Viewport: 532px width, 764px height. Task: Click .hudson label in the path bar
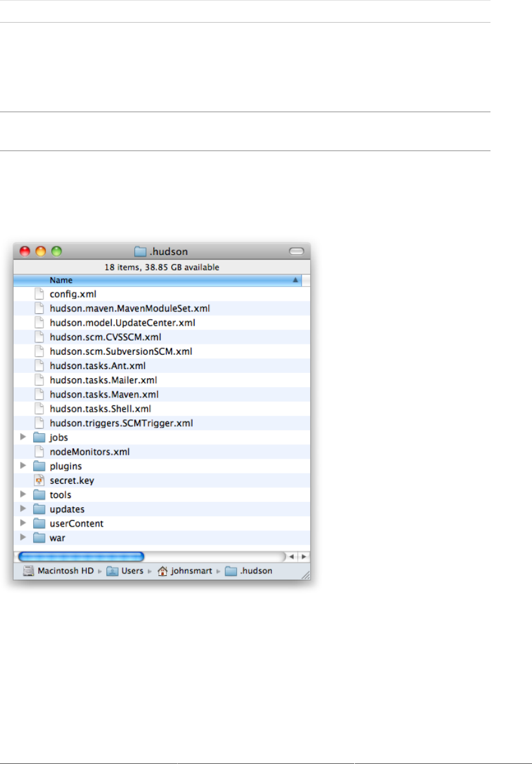point(256,571)
